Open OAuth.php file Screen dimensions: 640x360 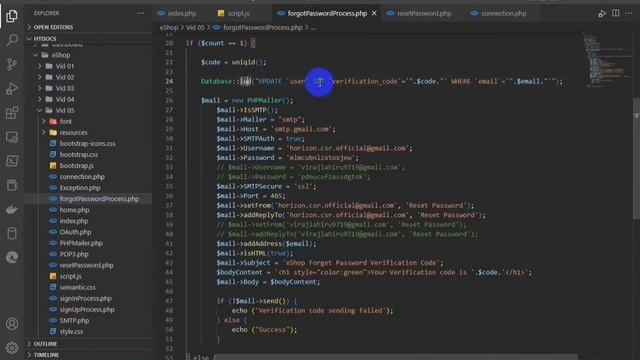(75, 232)
